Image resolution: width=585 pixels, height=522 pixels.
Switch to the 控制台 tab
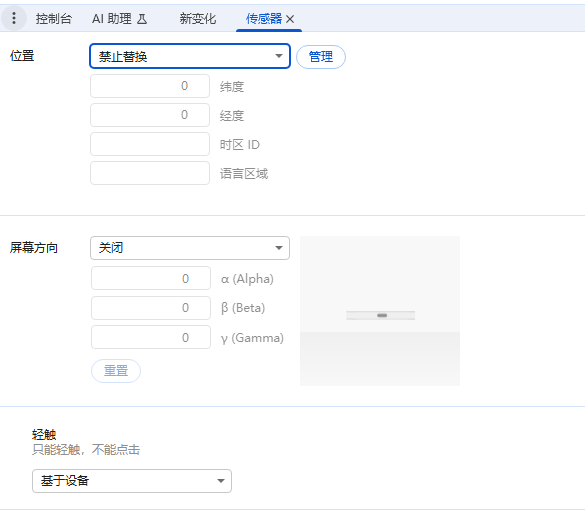click(53, 18)
